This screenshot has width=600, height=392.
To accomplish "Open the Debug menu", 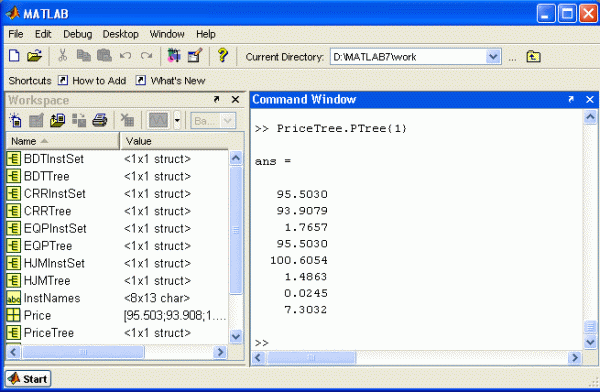I will pyautogui.click(x=78, y=34).
